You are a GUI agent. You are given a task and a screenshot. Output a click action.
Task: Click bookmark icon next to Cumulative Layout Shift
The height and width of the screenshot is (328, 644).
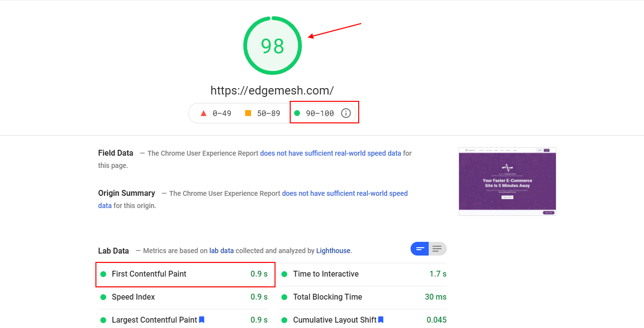[x=381, y=320]
